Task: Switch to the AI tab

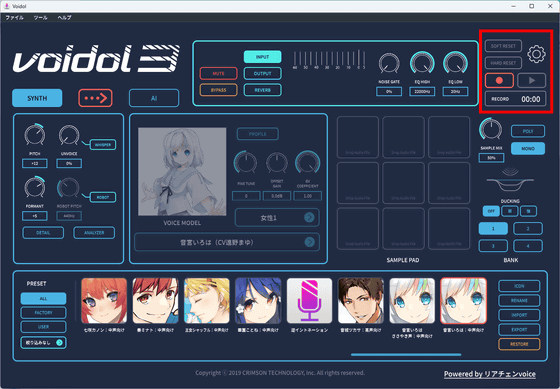Action: (154, 98)
